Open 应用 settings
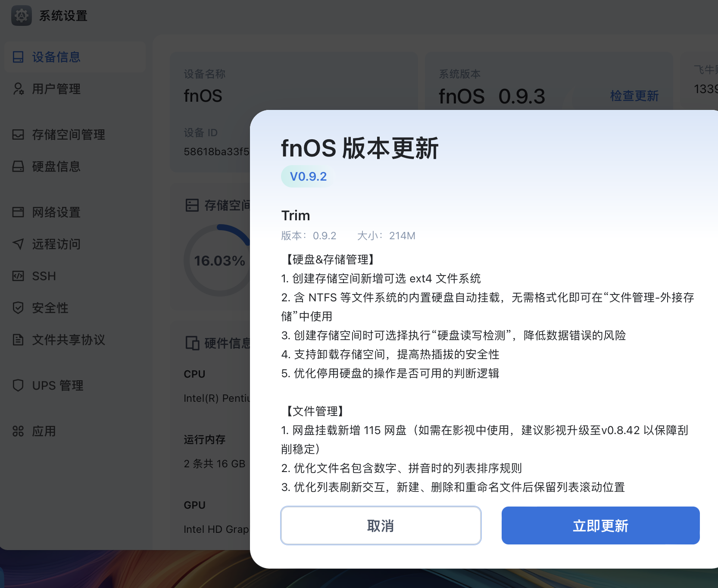718x588 pixels. pyautogui.click(x=75, y=431)
